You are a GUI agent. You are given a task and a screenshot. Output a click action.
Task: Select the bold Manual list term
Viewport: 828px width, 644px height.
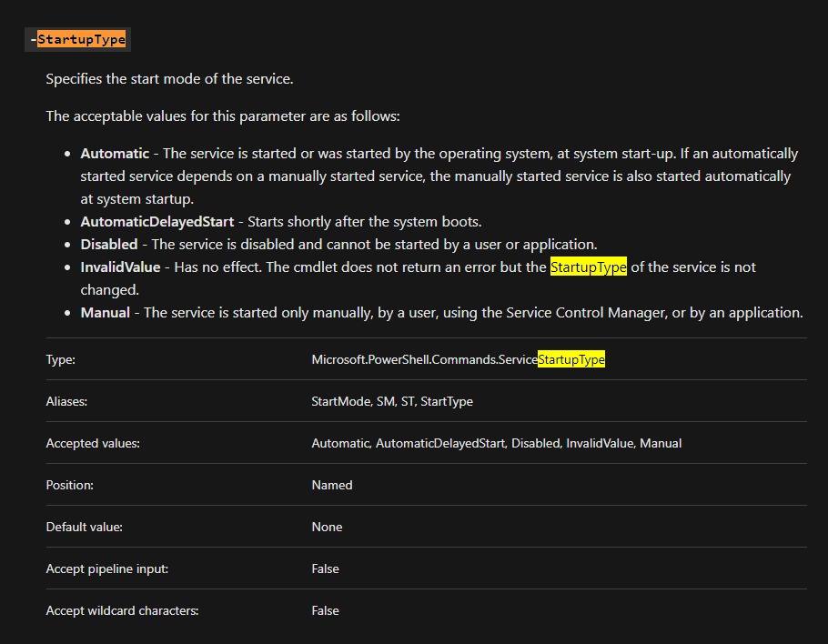tap(105, 313)
